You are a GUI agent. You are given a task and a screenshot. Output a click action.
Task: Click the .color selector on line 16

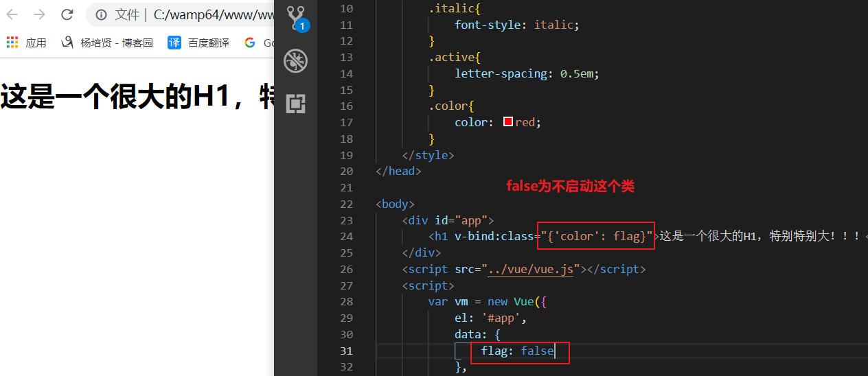click(x=451, y=106)
